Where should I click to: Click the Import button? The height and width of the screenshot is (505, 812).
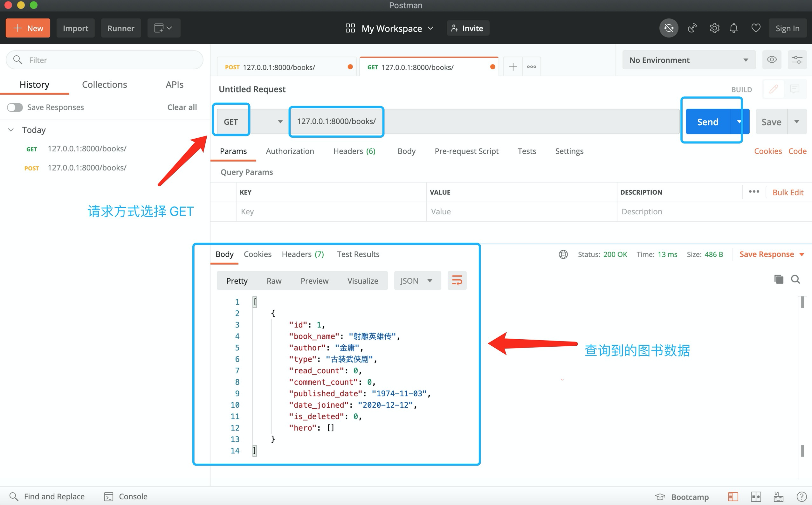click(75, 28)
